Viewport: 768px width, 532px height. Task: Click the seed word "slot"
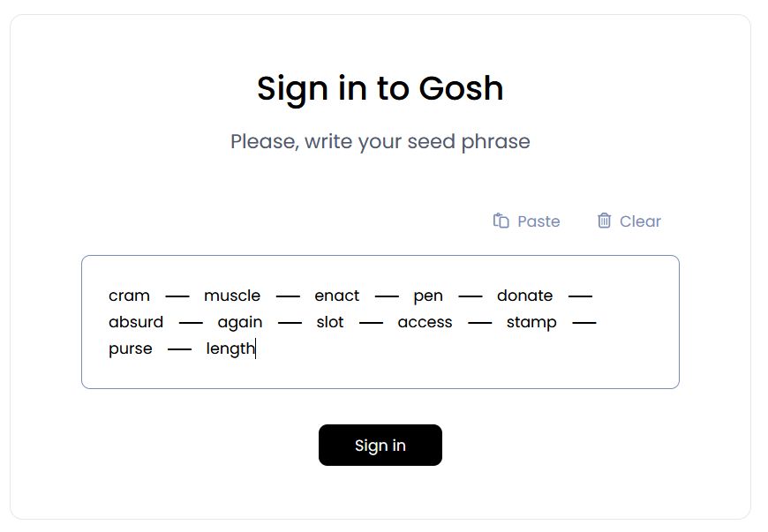(330, 322)
